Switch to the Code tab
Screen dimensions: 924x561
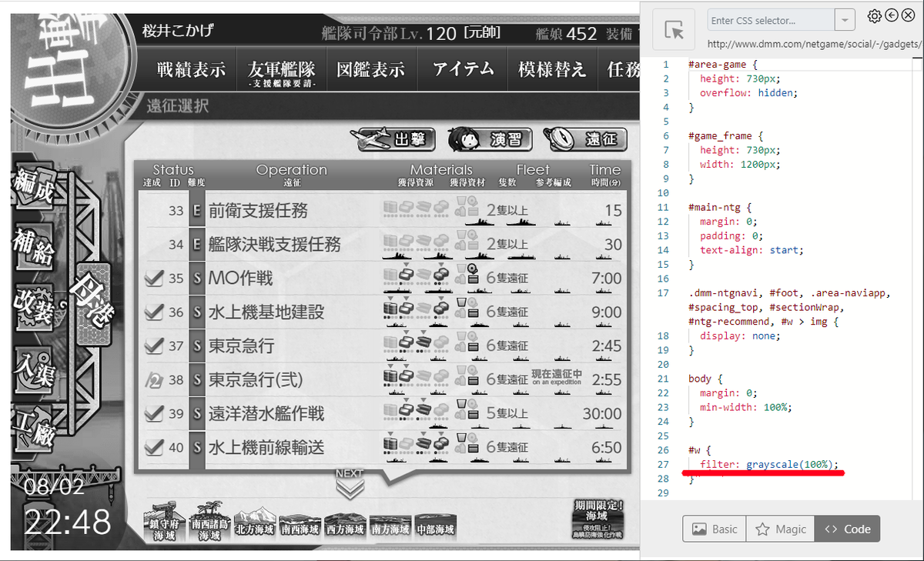coord(847,529)
